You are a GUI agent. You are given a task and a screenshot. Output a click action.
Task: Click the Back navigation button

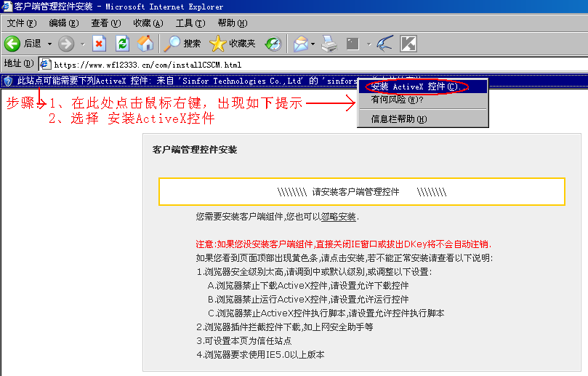[x=22, y=44]
